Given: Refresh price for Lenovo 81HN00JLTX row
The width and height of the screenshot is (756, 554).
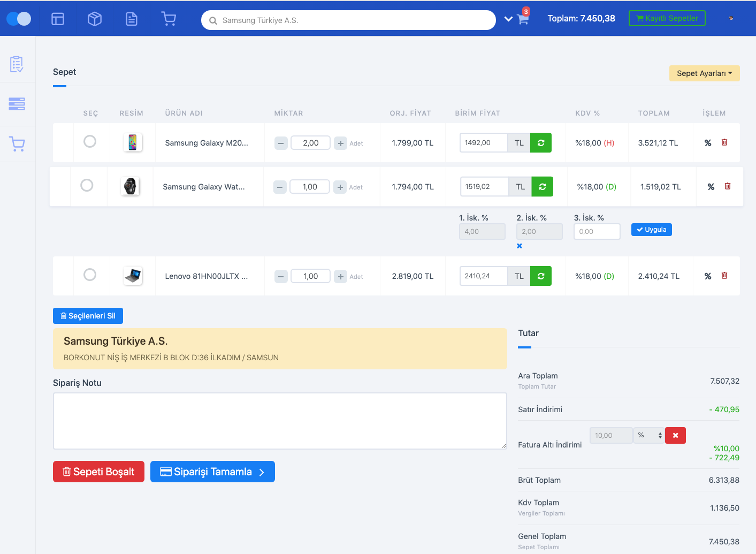Looking at the screenshot, I should click(x=541, y=276).
